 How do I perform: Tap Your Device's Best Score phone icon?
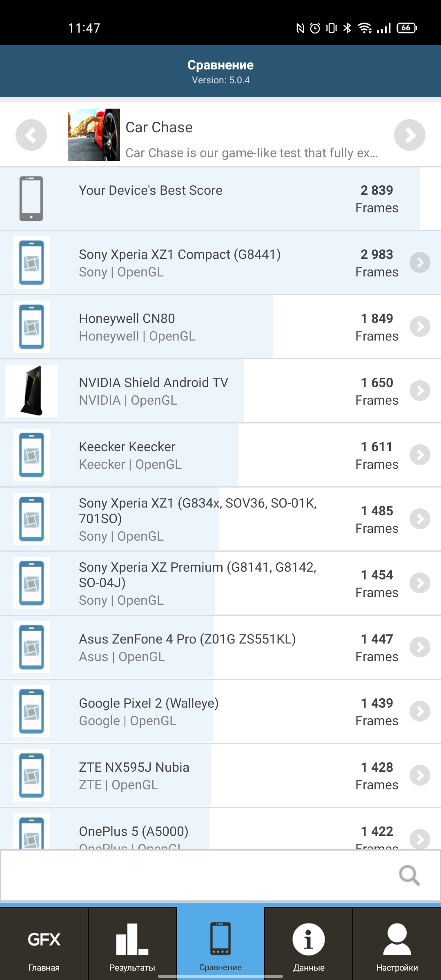coord(31,198)
